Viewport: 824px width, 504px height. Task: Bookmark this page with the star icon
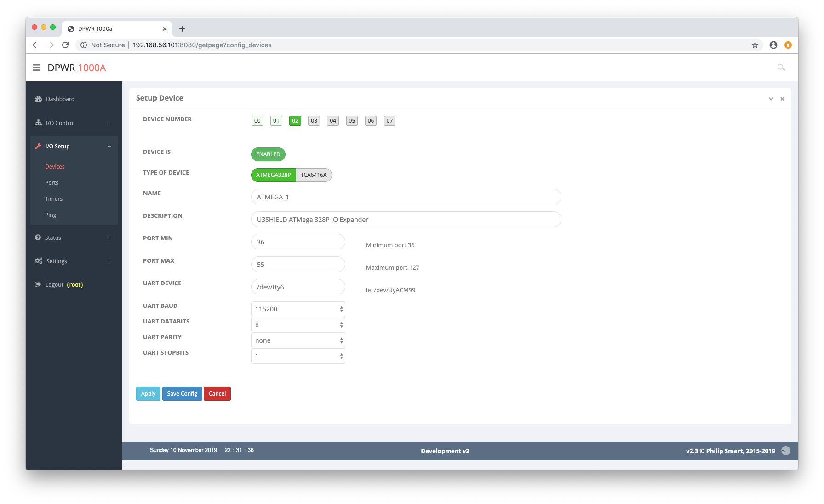click(x=755, y=45)
